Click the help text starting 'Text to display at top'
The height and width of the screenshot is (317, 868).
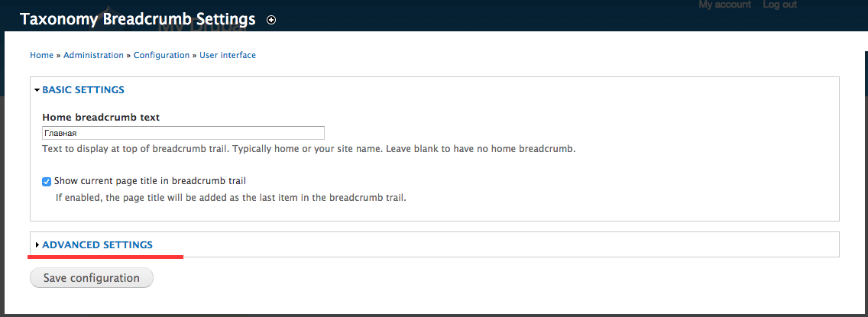(309, 150)
